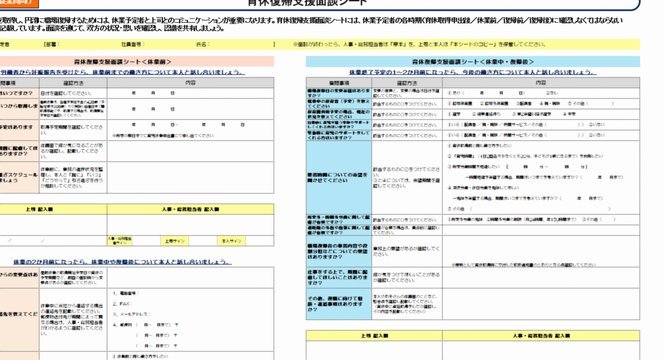Click the 育休復帰支援面談シート title at the top
Image resolution: width=664 pixels, height=360 pixels.
[307, 3]
